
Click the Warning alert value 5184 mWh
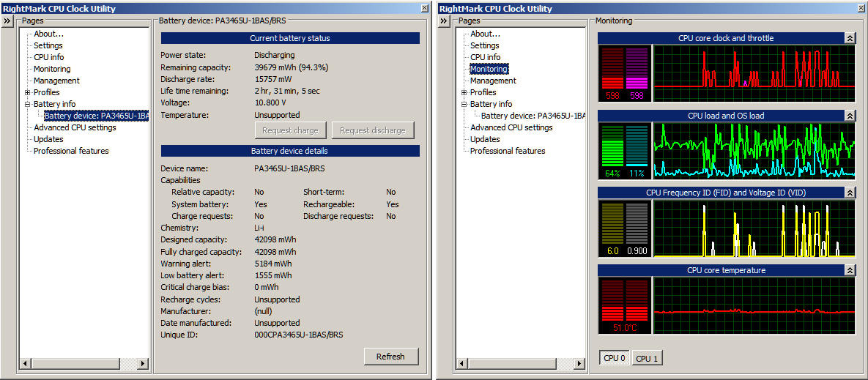[x=273, y=264]
